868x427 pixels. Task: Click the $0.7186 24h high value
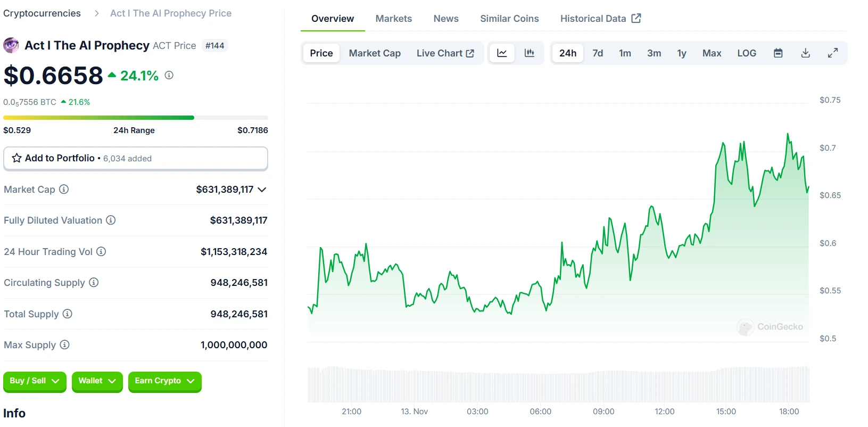[x=253, y=130]
